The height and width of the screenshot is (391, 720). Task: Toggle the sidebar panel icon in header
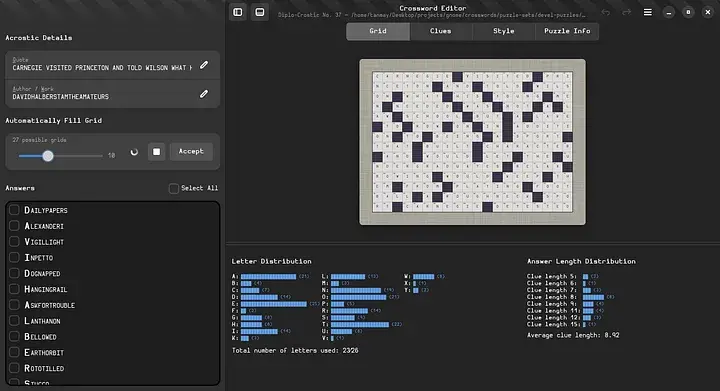[x=238, y=12]
